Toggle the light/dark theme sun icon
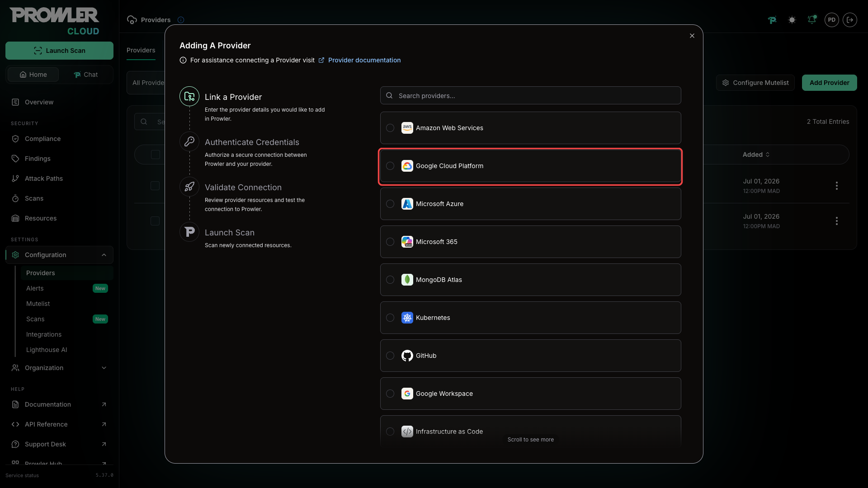 (x=792, y=20)
